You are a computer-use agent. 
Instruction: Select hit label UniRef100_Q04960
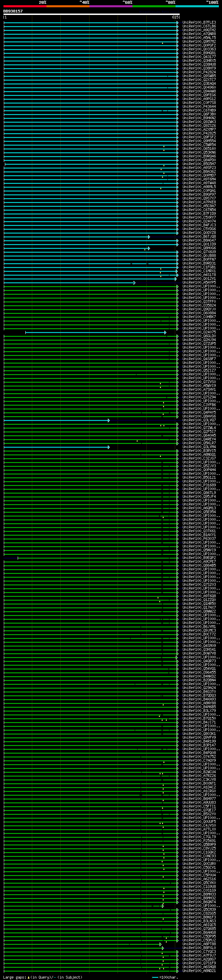click(199, 88)
